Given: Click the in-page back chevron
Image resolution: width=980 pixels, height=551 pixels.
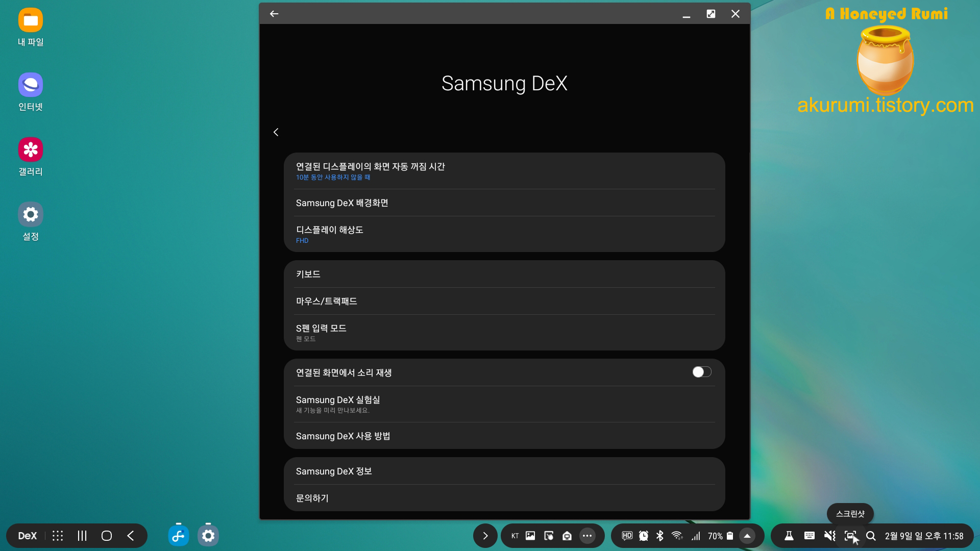Looking at the screenshot, I should [276, 132].
